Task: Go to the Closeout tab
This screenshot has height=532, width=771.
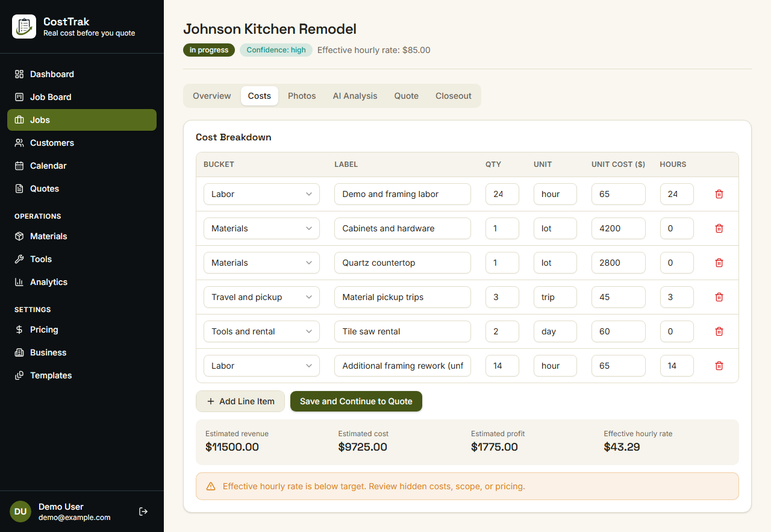Action: coord(454,96)
